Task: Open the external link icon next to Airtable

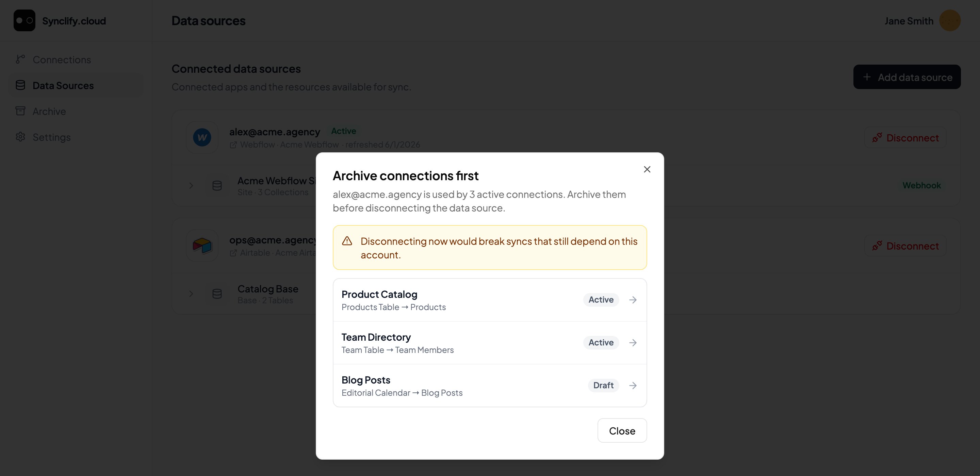Action: pyautogui.click(x=233, y=253)
